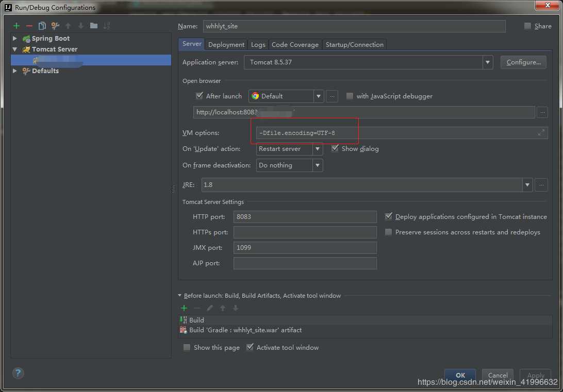Screen dimensions: 563x392
Task: Click the Build task icon
Action: click(x=184, y=320)
